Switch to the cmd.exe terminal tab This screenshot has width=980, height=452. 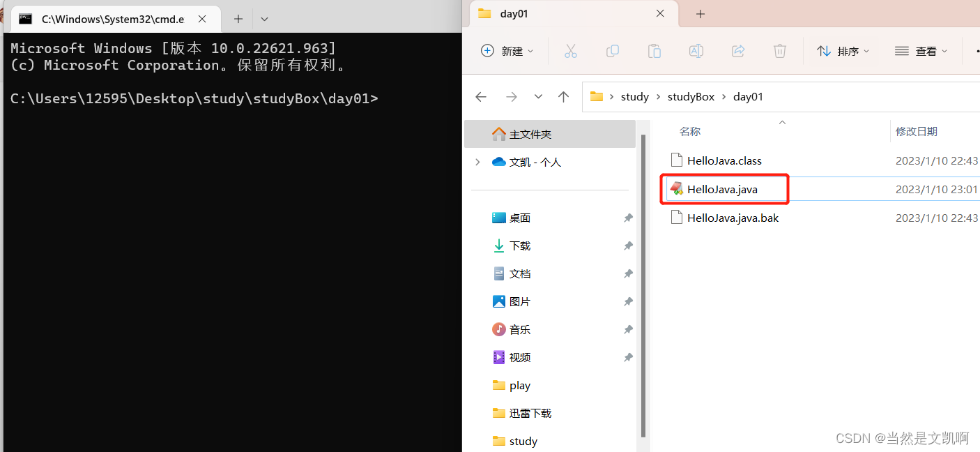coord(112,19)
